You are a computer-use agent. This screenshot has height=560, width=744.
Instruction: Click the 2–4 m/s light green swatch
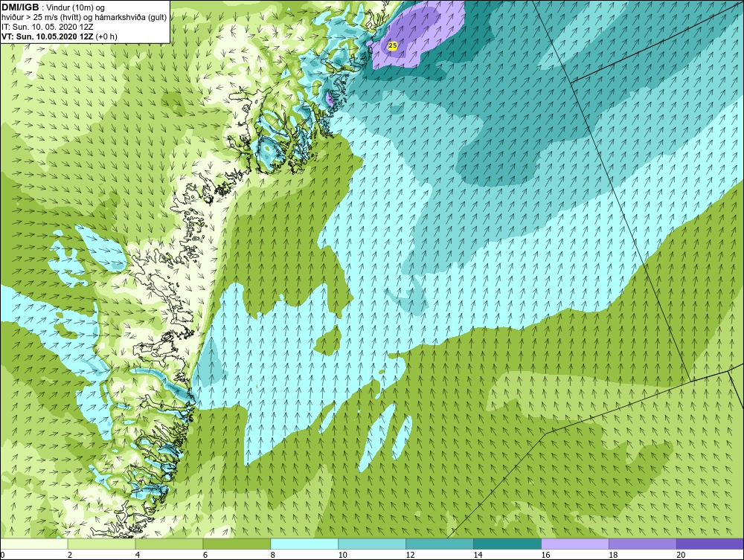pos(101,544)
